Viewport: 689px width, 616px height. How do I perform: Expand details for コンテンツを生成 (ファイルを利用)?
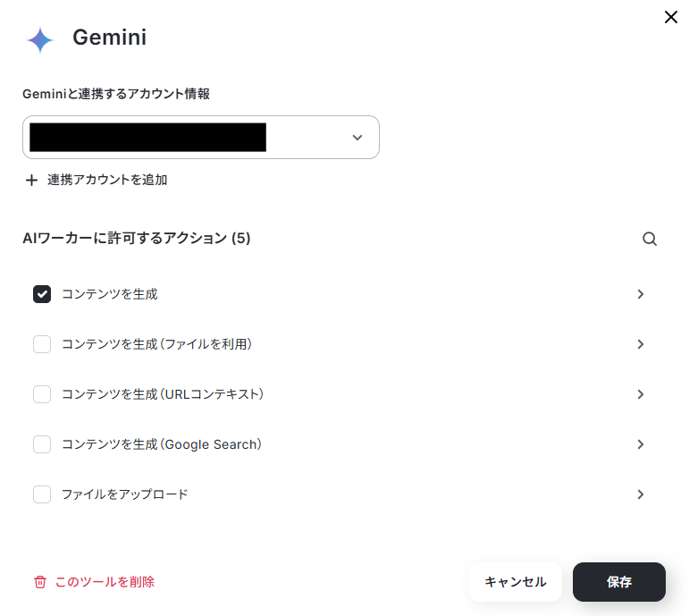click(x=640, y=344)
